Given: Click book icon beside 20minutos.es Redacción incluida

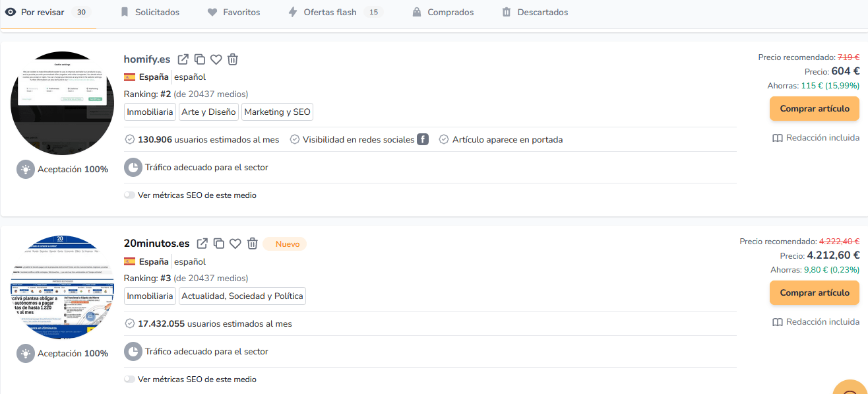Looking at the screenshot, I should (778, 322).
